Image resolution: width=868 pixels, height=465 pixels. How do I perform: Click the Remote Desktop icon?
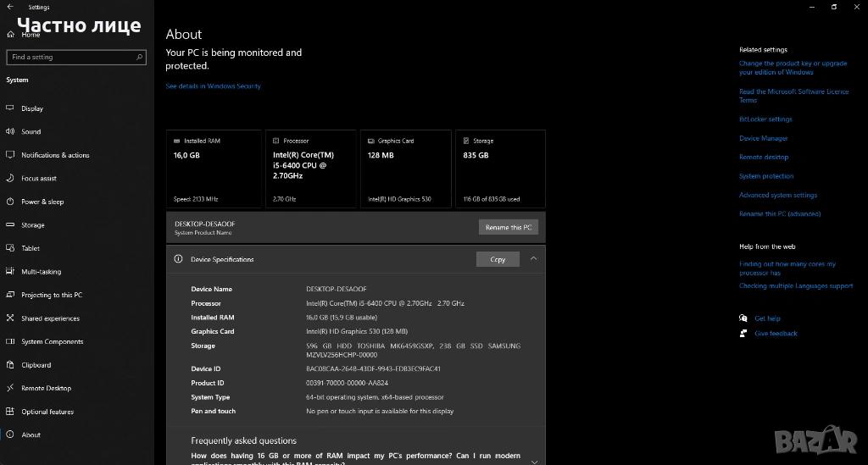10,388
